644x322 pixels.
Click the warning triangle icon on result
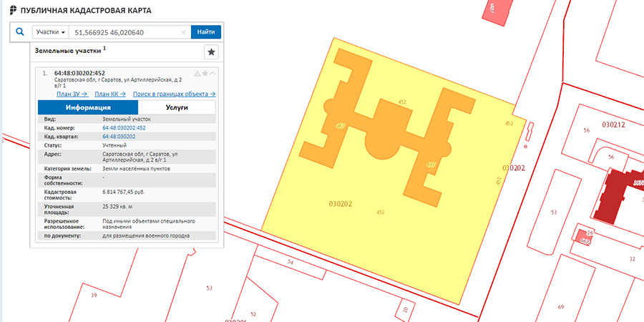(x=197, y=73)
